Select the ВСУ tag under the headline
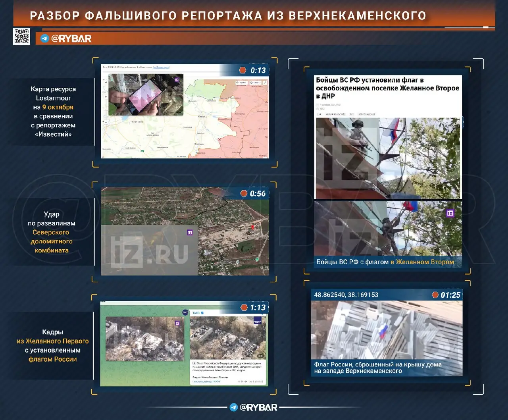The width and height of the screenshot is (508, 420). point(352,114)
